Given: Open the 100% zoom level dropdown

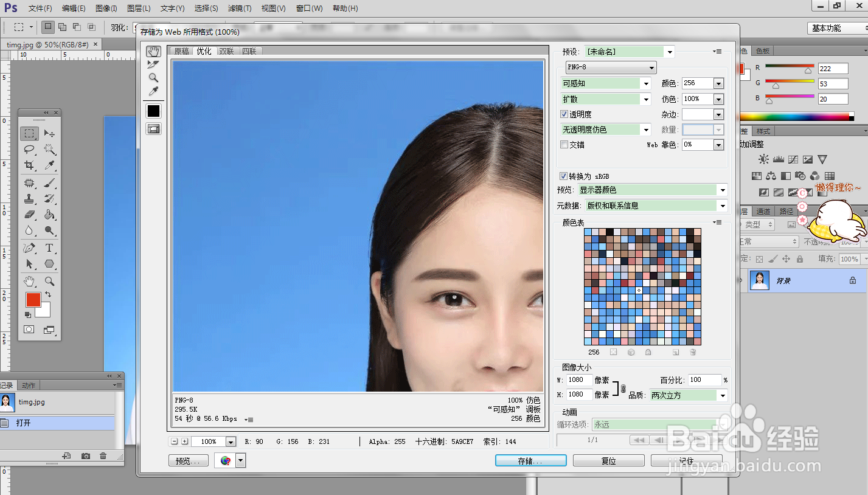Looking at the screenshot, I should coord(231,441).
